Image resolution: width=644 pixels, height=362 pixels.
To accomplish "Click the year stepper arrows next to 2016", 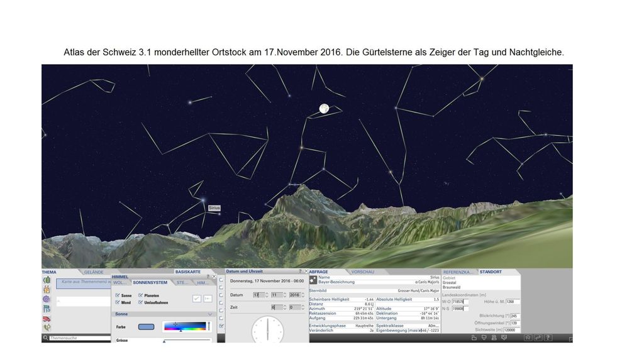I will tap(303, 295).
